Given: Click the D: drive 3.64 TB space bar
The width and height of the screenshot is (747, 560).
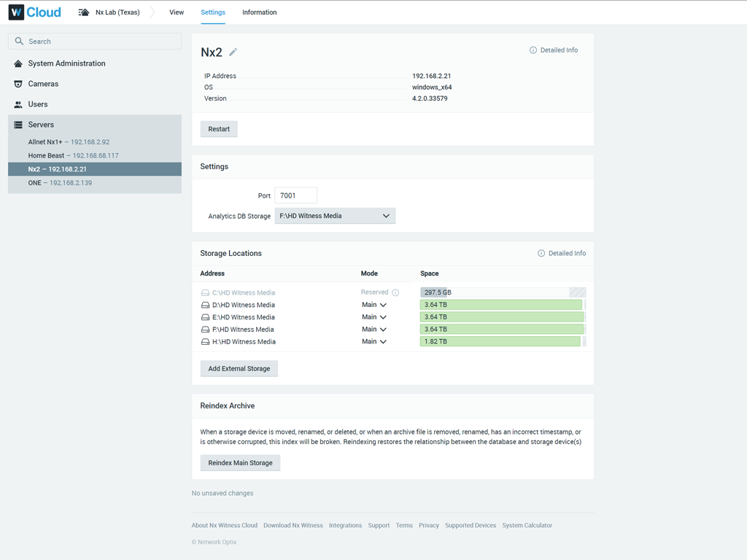Looking at the screenshot, I should click(x=503, y=305).
